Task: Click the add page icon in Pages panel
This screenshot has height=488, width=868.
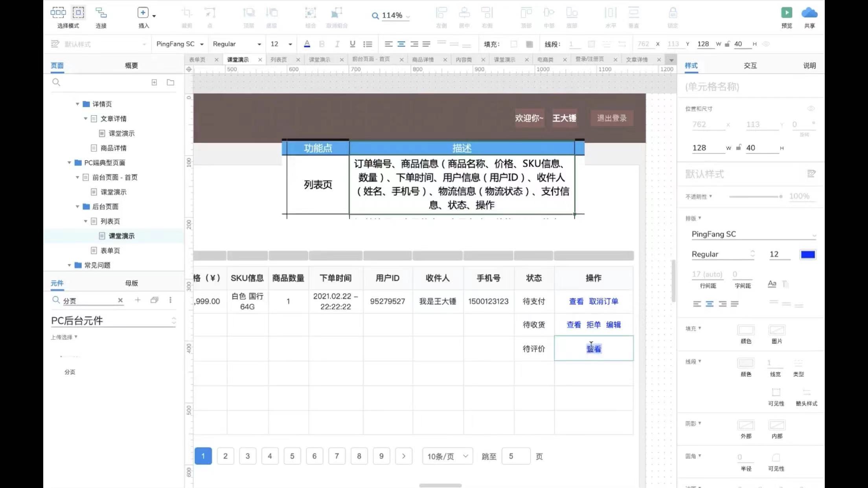Action: 154,83
